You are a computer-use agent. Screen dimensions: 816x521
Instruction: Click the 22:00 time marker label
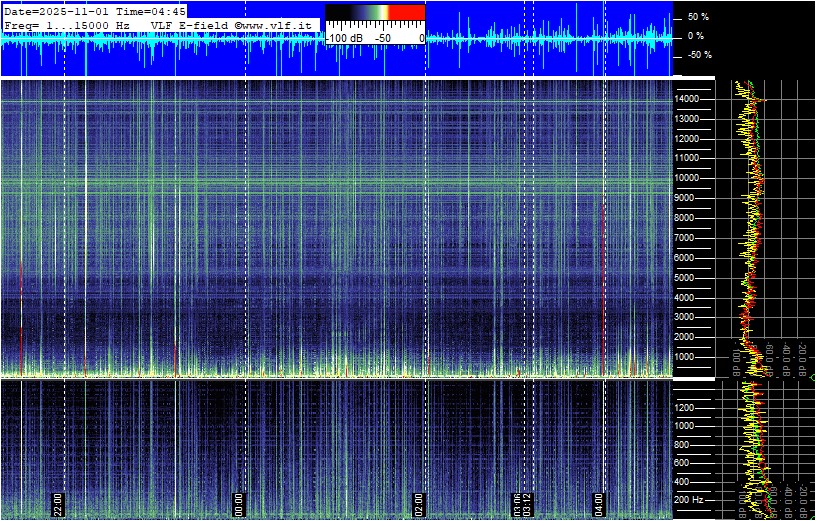click(58, 503)
